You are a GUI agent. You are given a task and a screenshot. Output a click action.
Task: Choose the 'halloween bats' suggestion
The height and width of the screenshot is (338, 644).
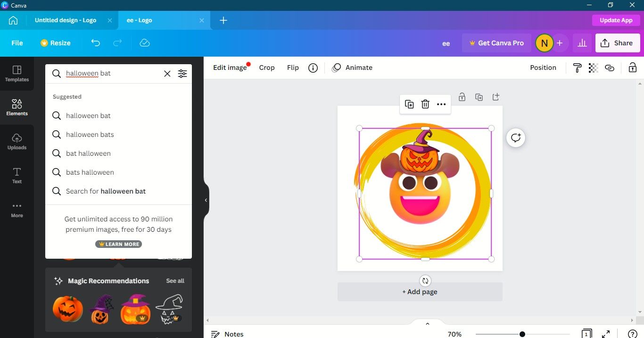point(118,135)
